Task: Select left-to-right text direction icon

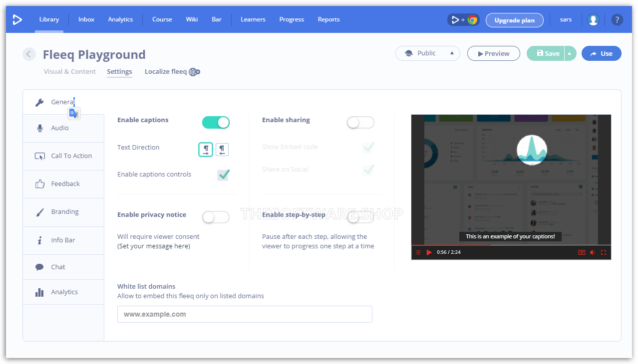Action: pos(206,150)
